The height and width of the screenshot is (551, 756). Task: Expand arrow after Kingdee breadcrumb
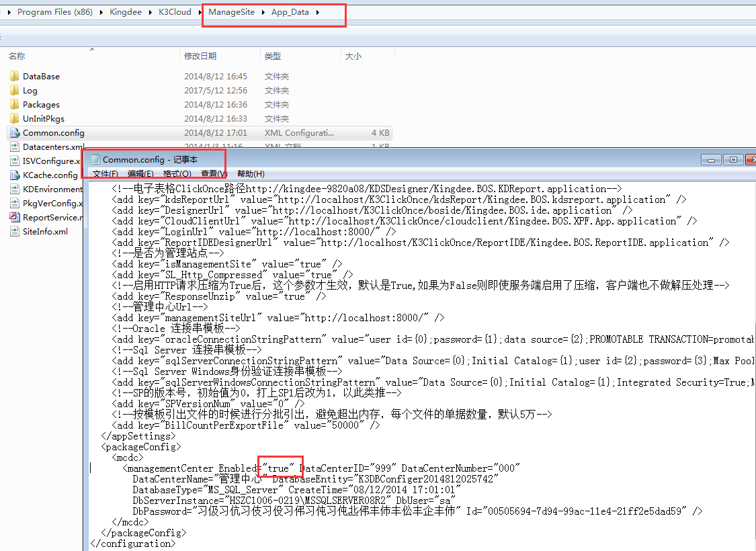pos(151,13)
